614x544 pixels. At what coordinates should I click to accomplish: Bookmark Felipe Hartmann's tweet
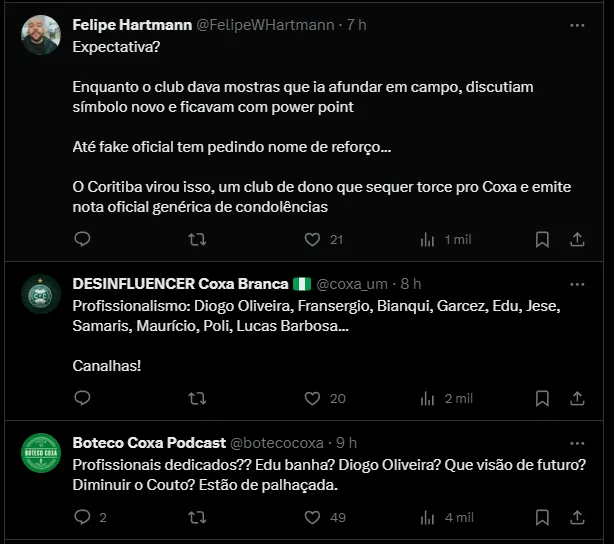[x=542, y=239]
